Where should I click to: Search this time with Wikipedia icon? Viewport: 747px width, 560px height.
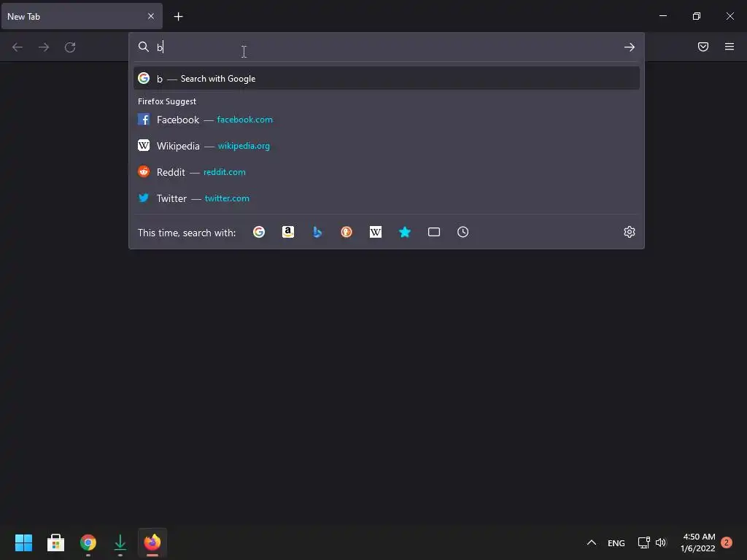click(x=376, y=232)
